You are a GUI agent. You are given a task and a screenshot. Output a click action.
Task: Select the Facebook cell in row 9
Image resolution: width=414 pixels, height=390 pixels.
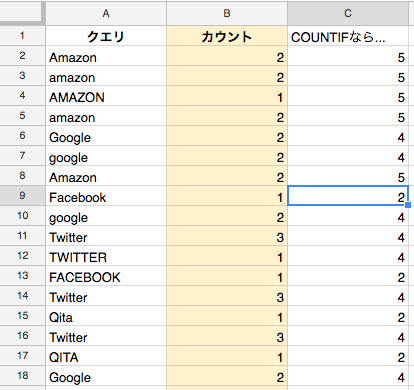pyautogui.click(x=106, y=196)
